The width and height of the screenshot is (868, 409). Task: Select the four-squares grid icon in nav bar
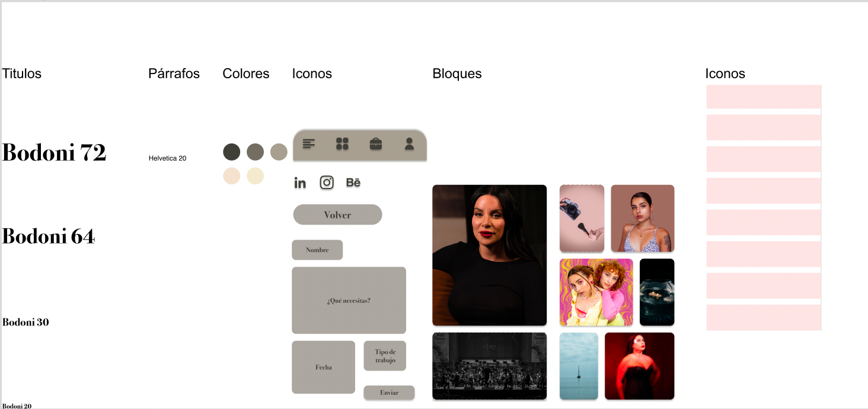click(x=342, y=143)
